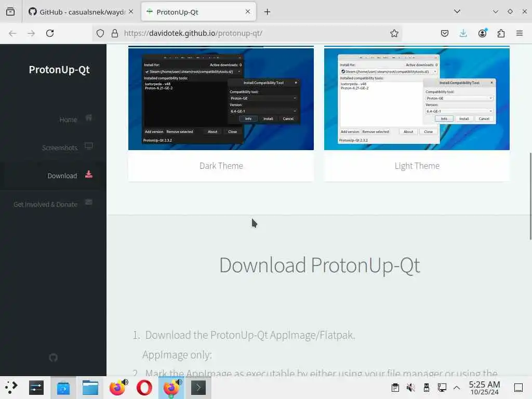The height and width of the screenshot is (399, 532).
Task: Open the Screenshots sidebar link
Action: click(60, 148)
